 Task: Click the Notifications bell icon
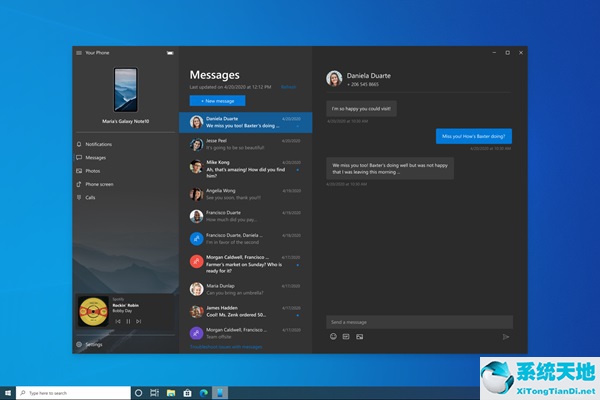79,144
